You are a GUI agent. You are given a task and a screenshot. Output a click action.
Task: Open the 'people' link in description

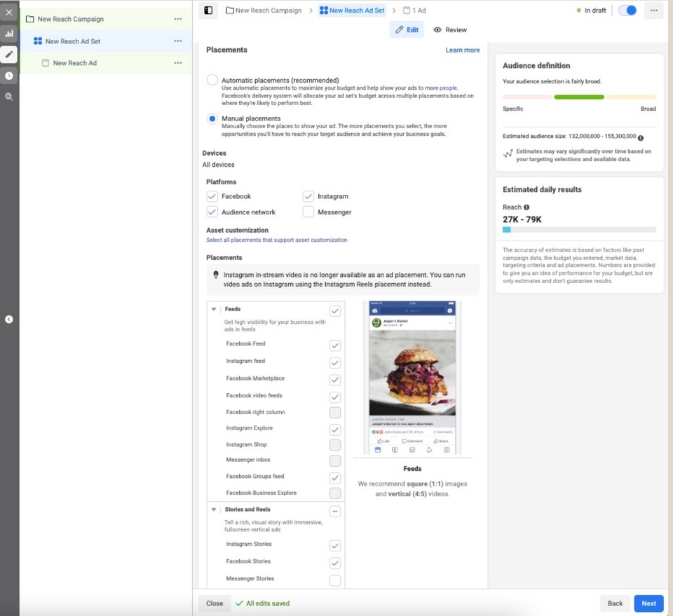point(448,88)
